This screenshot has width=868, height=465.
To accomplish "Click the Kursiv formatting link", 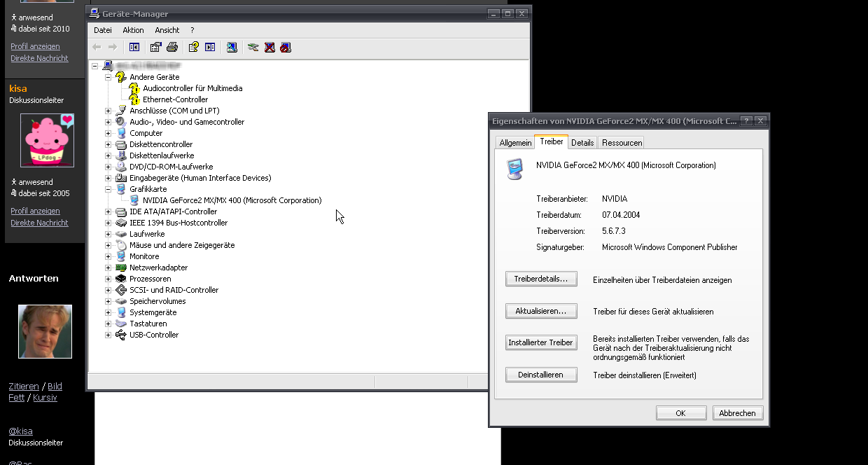I will point(45,398).
